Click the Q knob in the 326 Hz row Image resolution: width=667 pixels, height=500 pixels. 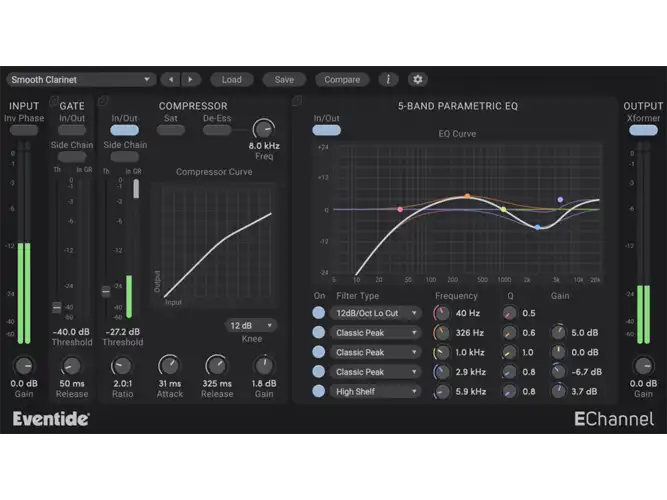tap(509, 333)
